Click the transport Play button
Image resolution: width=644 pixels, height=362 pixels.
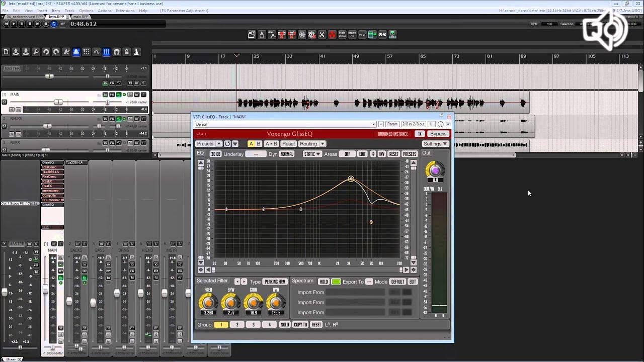tap(14, 24)
